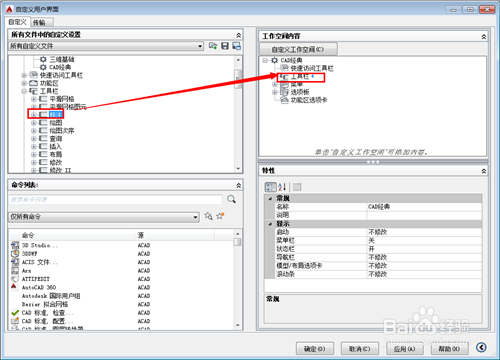Click the 3D Studio command icon

tap(15, 245)
